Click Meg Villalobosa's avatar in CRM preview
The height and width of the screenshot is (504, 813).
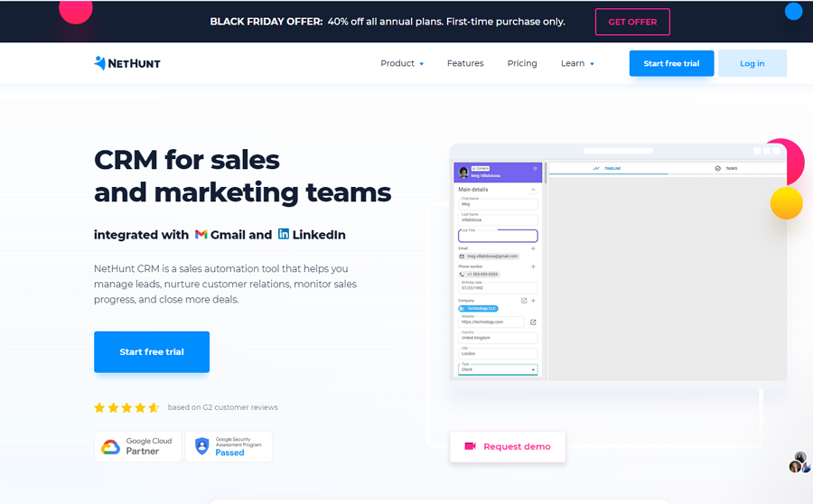(463, 173)
